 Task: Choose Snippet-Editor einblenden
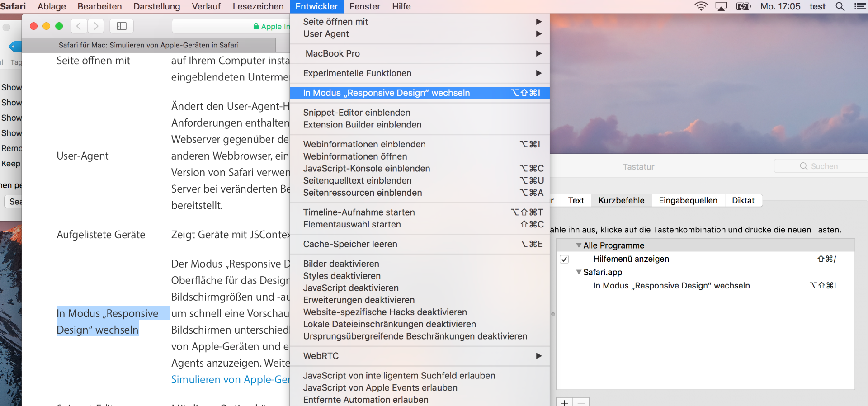tap(420, 113)
